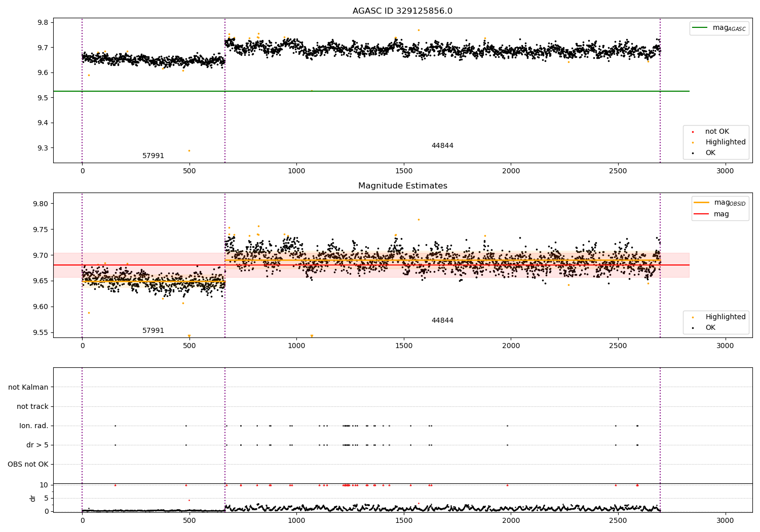Click the 'Highlighted' entry in middle plot legend
The height and width of the screenshot is (532, 760).
coord(725,317)
